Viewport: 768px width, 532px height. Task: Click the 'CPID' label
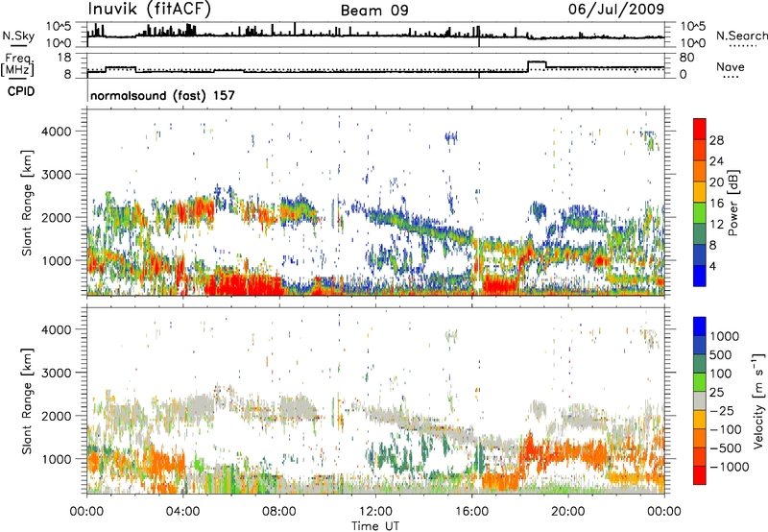[x=21, y=91]
